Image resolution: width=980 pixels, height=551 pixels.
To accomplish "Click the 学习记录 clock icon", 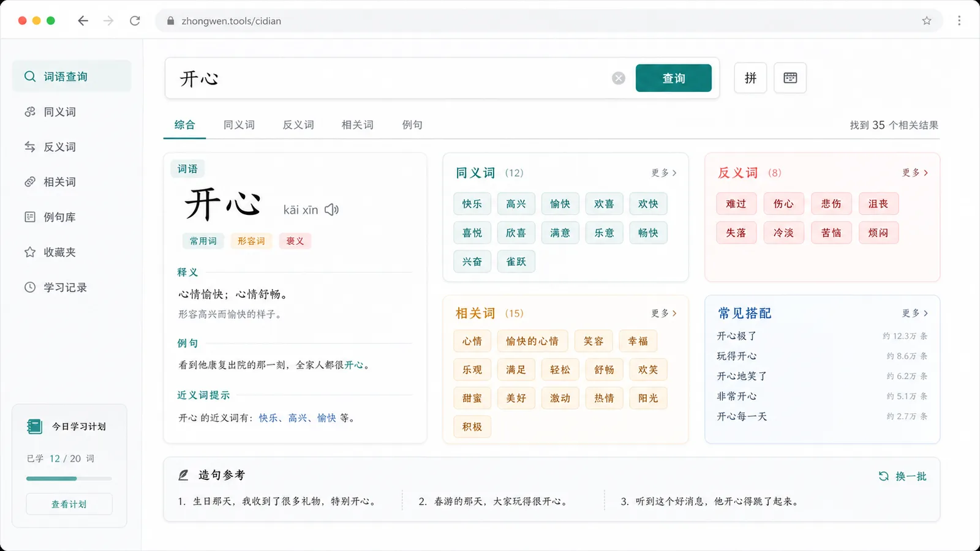I will click(30, 287).
